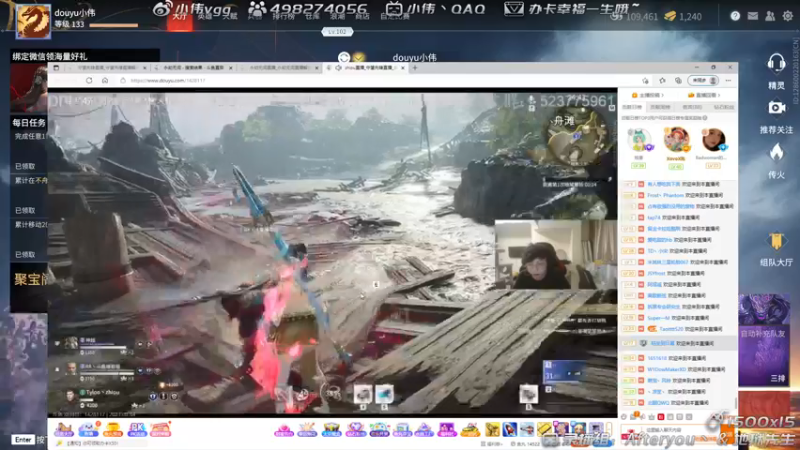The height and width of the screenshot is (450, 800).
Task: Expand the Lv.102 level pill
Action: coord(337,32)
